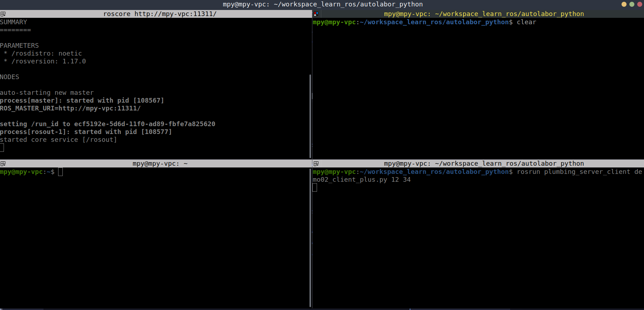This screenshot has height=310, width=644.
Task: Click the colored group icon of top-right terminal
Action: pos(316,14)
